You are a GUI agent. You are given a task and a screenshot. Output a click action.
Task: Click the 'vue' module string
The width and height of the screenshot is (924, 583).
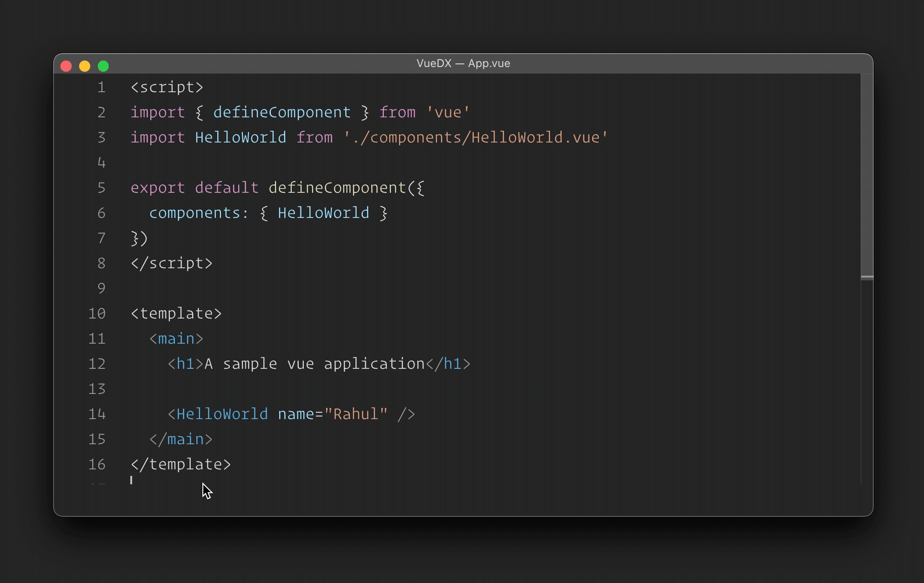[x=448, y=112]
